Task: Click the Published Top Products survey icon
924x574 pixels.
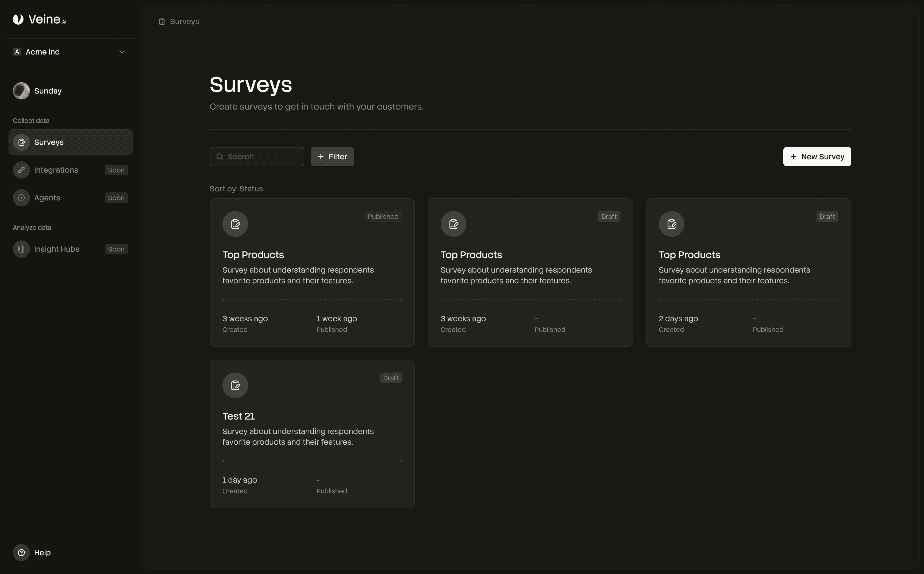Action: point(235,224)
